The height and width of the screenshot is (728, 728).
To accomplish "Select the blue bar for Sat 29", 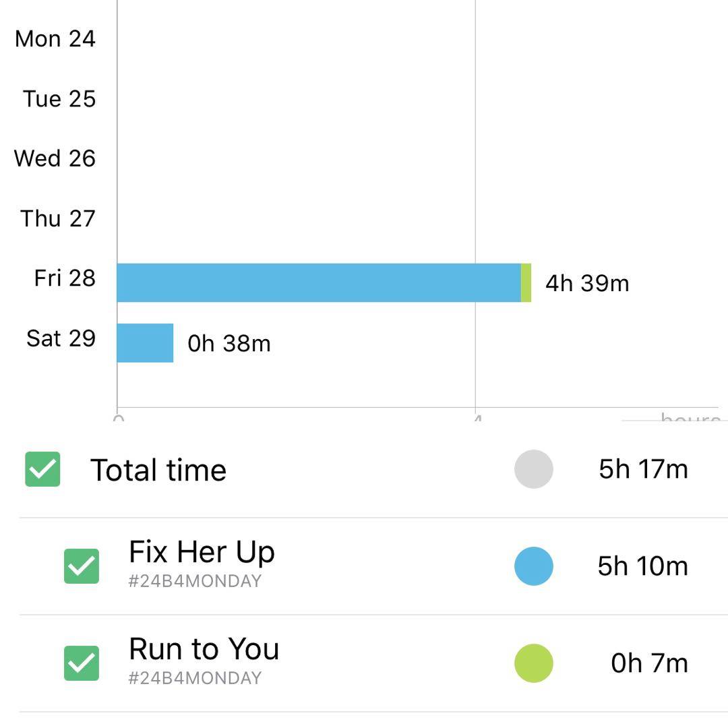I will [x=145, y=343].
